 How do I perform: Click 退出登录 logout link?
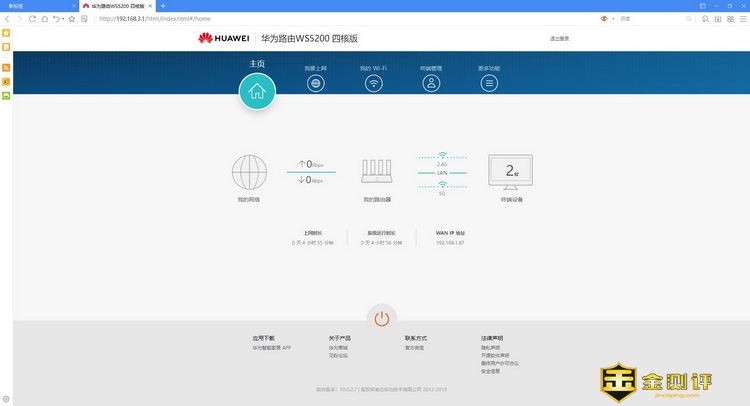pyautogui.click(x=559, y=38)
